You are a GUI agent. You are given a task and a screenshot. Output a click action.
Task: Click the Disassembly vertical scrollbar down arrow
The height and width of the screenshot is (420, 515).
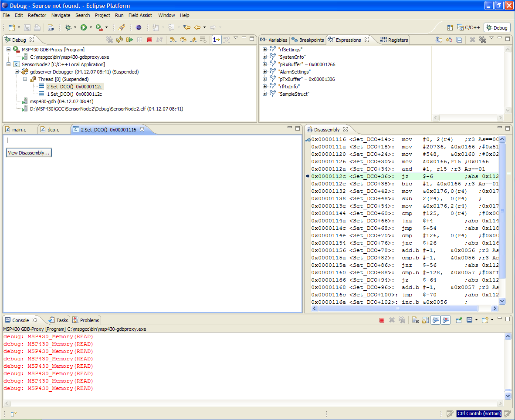click(502, 301)
